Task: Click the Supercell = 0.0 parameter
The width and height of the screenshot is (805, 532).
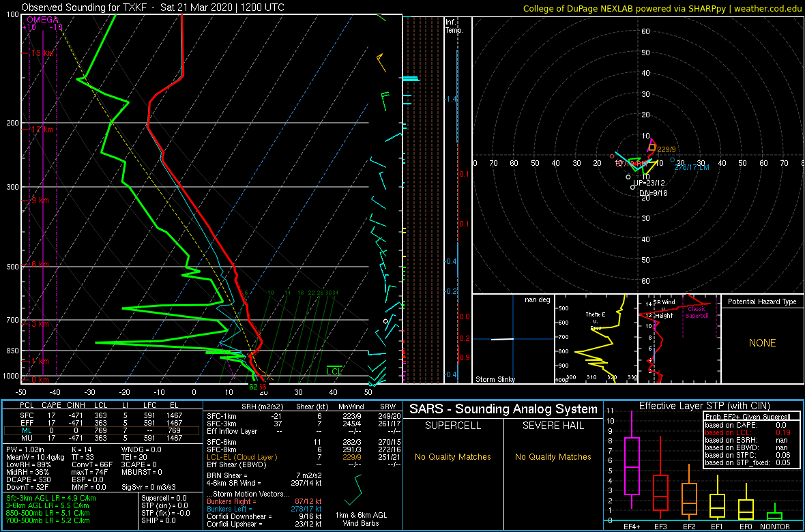Action: coord(164,498)
